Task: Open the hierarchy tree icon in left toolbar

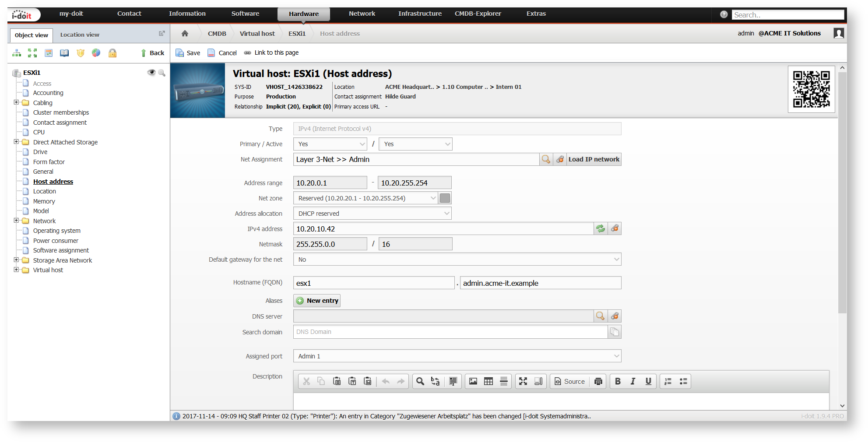Action: click(x=17, y=53)
